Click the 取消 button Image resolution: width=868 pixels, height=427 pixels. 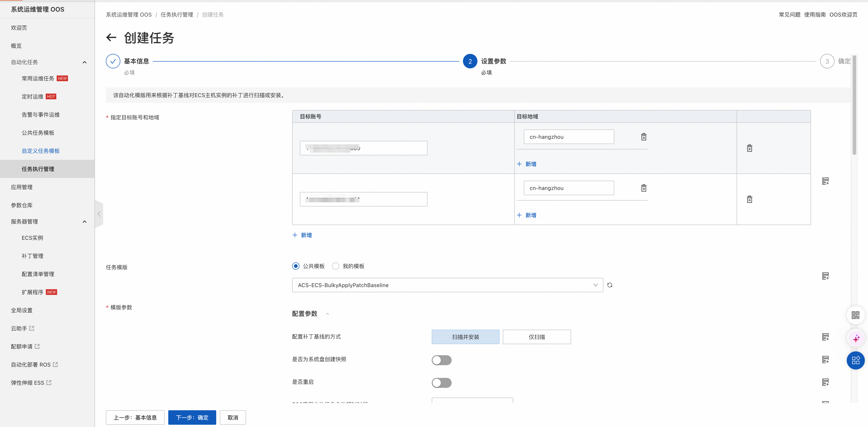pyautogui.click(x=233, y=417)
